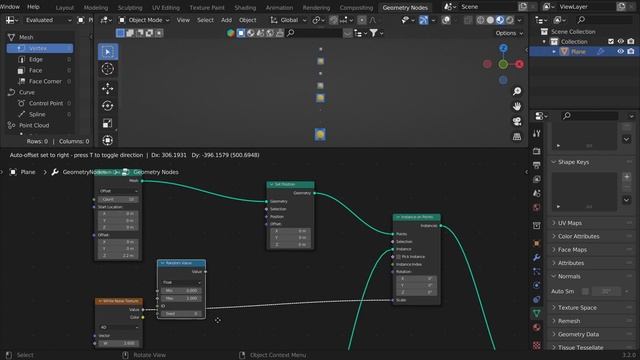Select the Scale tool

[x=108, y=123]
